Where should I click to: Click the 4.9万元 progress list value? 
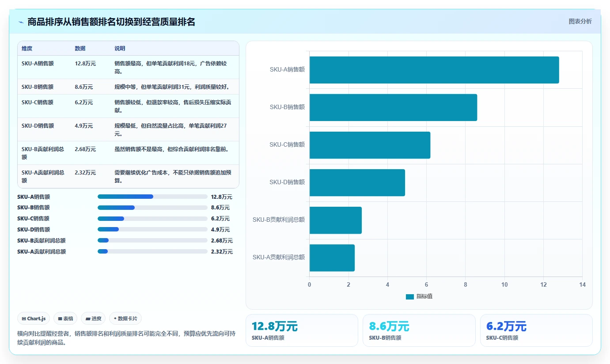tap(220, 230)
